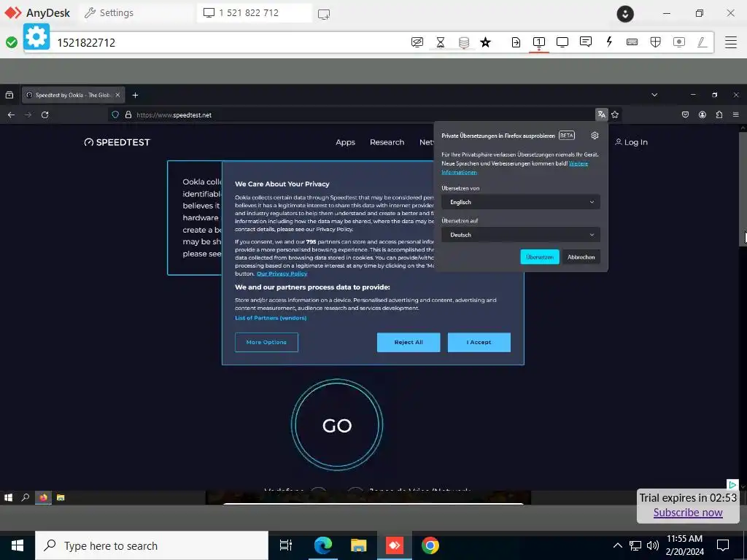
Task: Toggle the Firefox translations button
Action: click(602, 114)
